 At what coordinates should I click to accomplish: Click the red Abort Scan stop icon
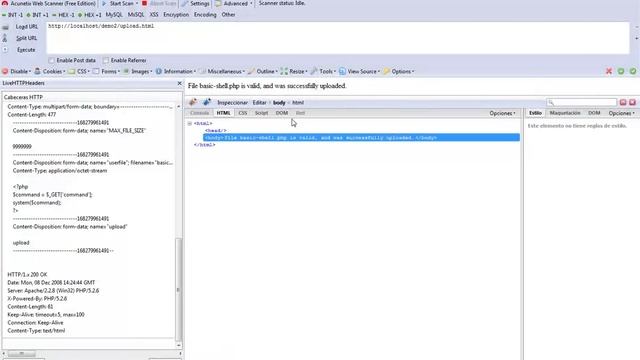tap(144, 3)
